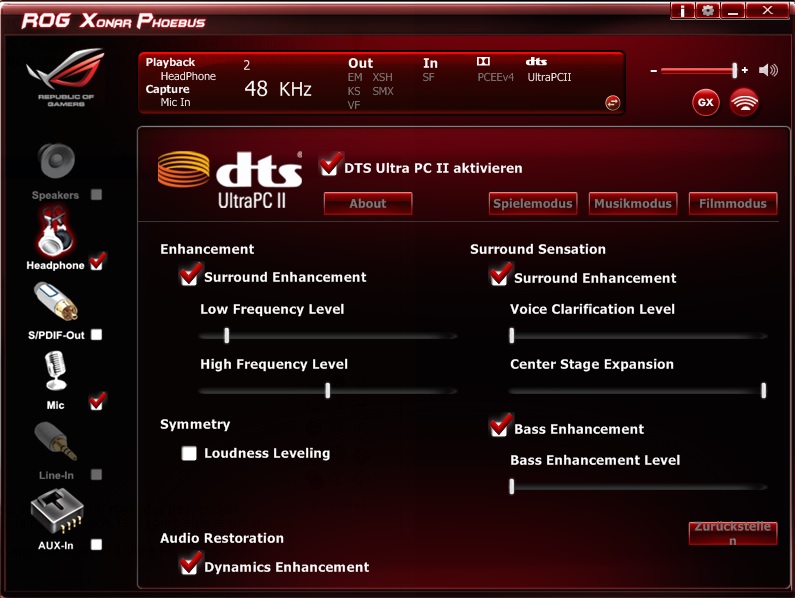Viewport: 795px width, 598px height.
Task: Click the High Frequency Level slider
Action: [x=328, y=390]
